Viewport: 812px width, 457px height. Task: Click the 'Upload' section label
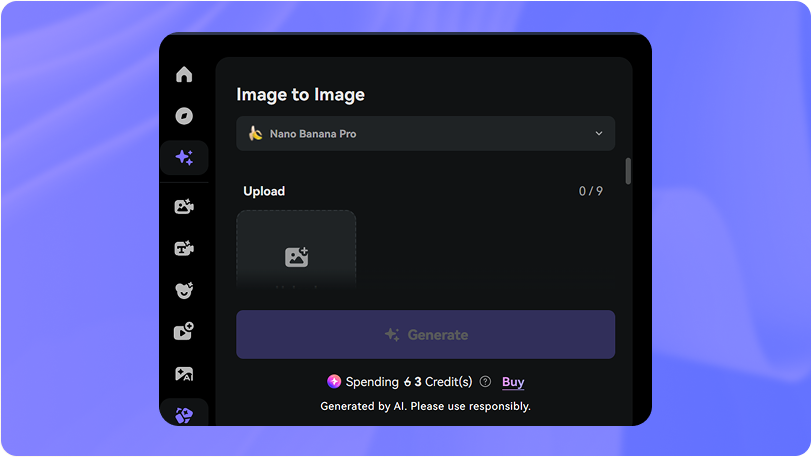click(x=264, y=191)
